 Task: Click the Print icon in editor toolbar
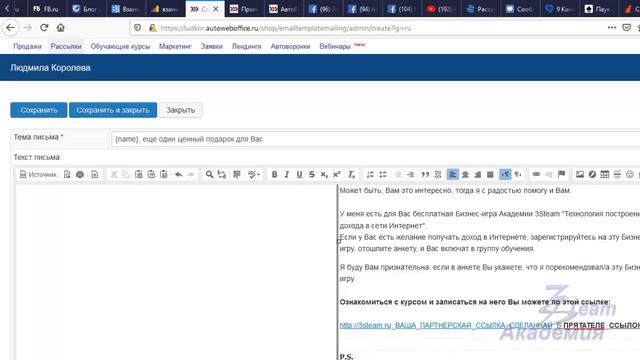pos(80,175)
